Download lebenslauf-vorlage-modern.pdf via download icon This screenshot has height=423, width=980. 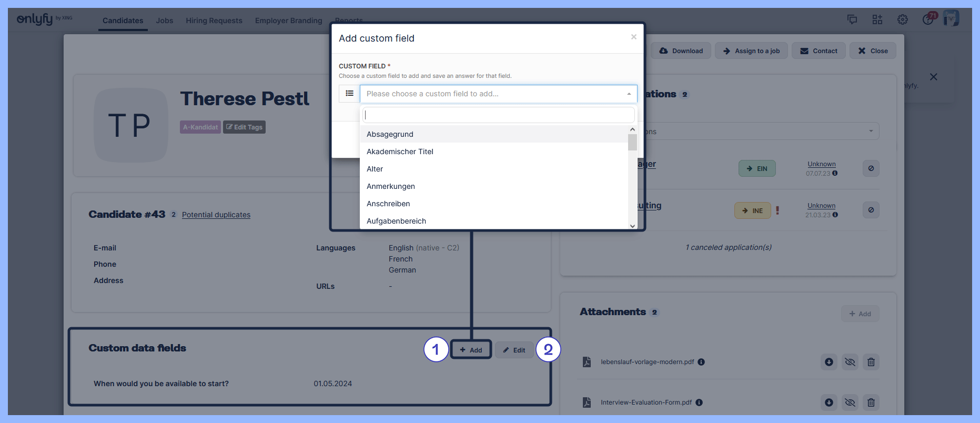[829, 362]
